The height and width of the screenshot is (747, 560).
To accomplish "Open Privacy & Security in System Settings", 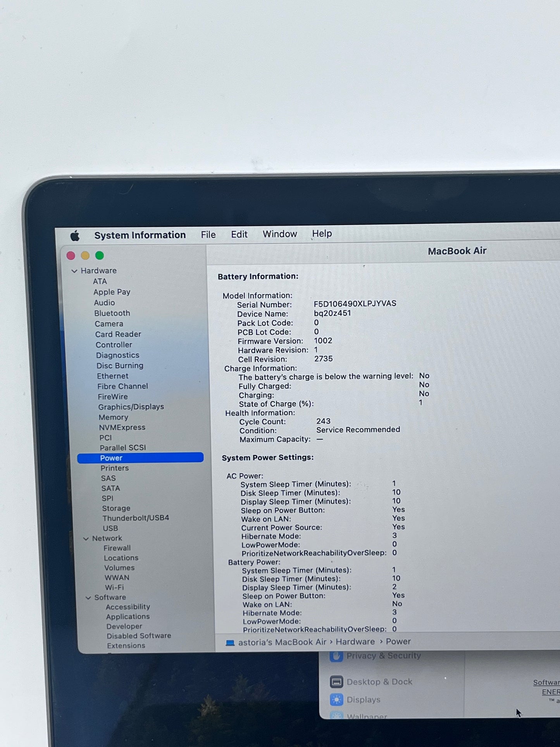I will (x=384, y=656).
